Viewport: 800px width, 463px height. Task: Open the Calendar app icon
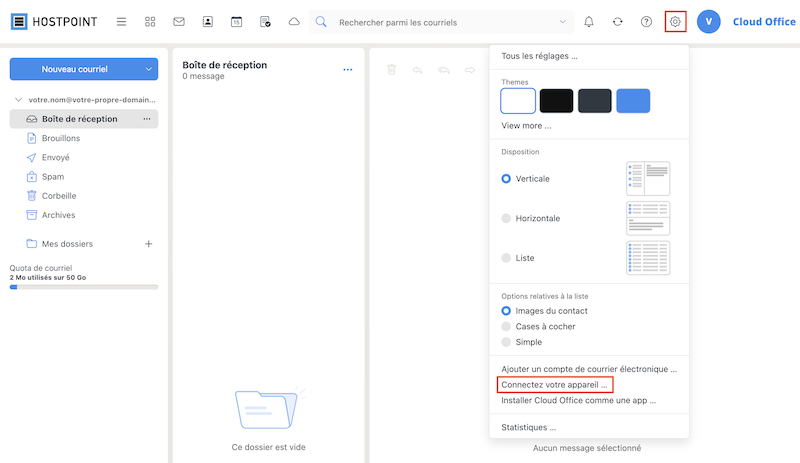[x=236, y=22]
